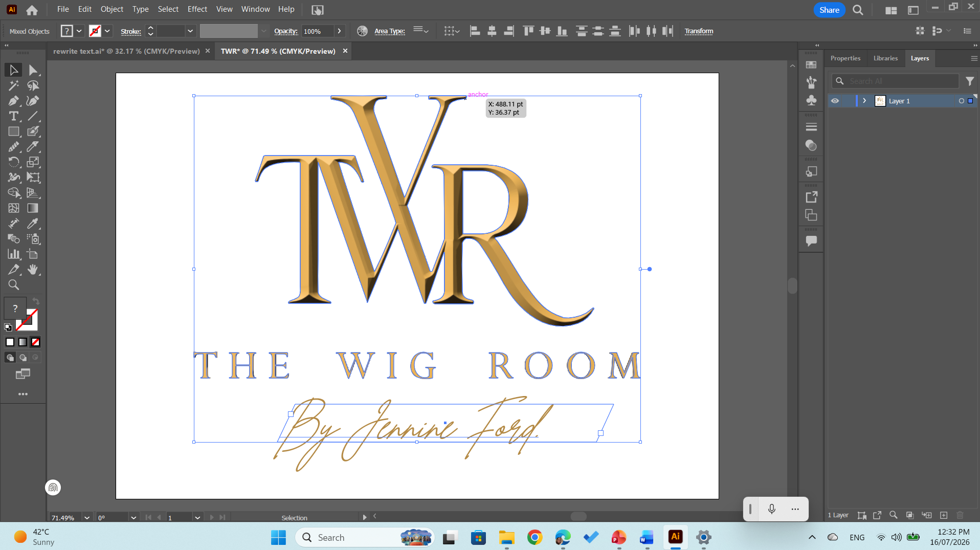Open the rotate view angle dropdown
Viewport: 980px width, 550px height.
(x=133, y=518)
